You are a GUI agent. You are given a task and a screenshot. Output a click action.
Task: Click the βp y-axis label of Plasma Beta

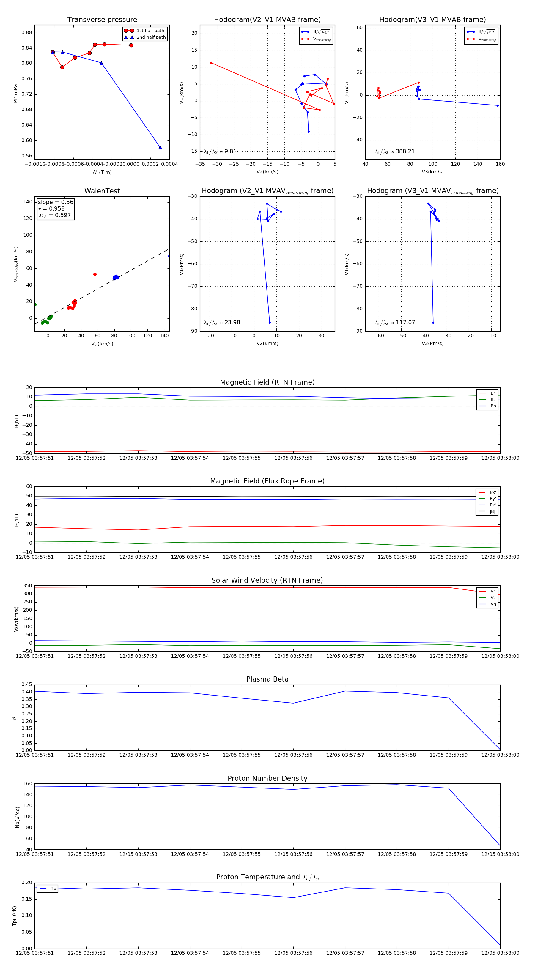pyautogui.click(x=15, y=717)
